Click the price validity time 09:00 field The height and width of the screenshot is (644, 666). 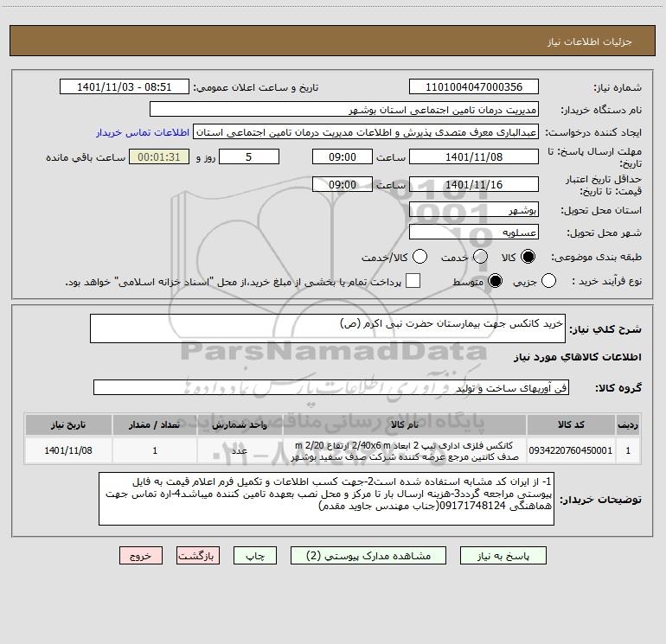coord(343,184)
